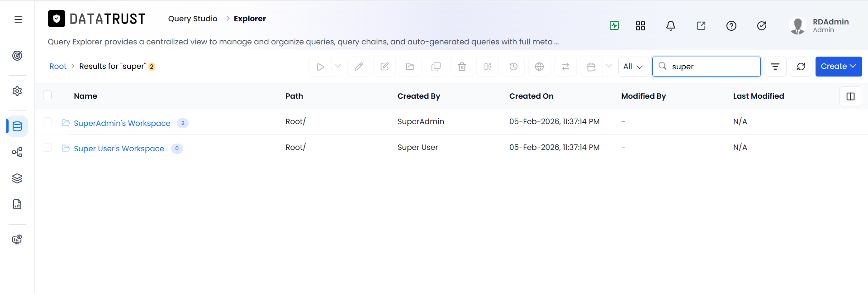Screen dimensions: 868x293
Task: Click the search box containing super
Action: point(707,67)
